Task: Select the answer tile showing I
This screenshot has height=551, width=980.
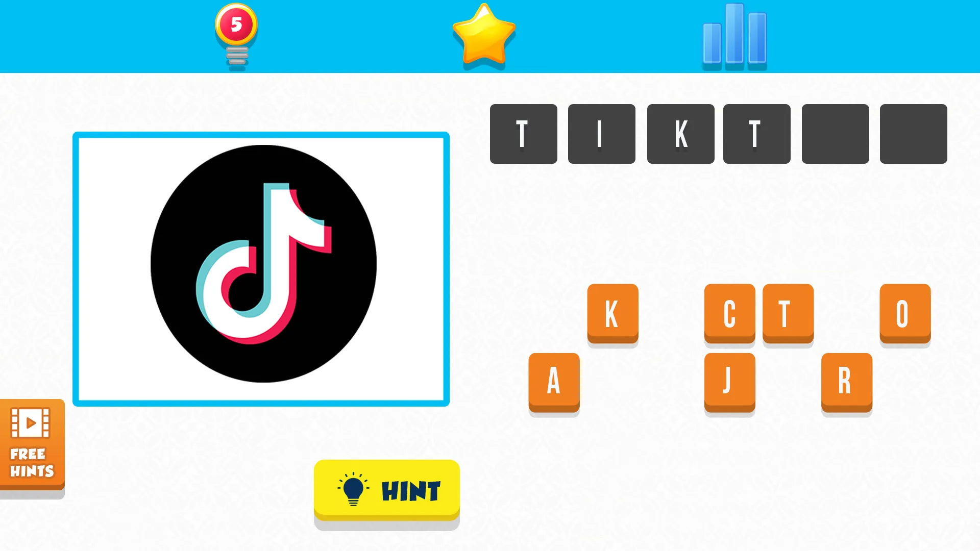Action: 602,133
